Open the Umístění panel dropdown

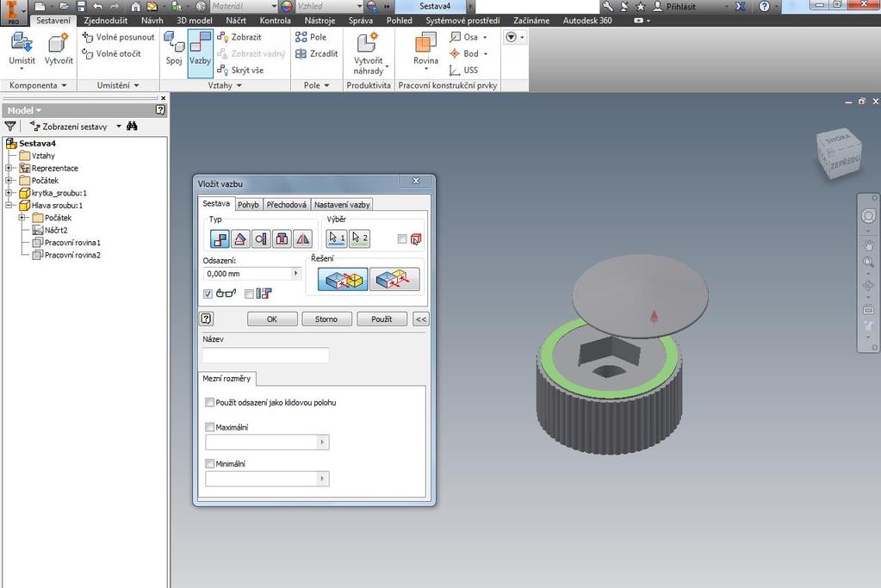click(118, 85)
